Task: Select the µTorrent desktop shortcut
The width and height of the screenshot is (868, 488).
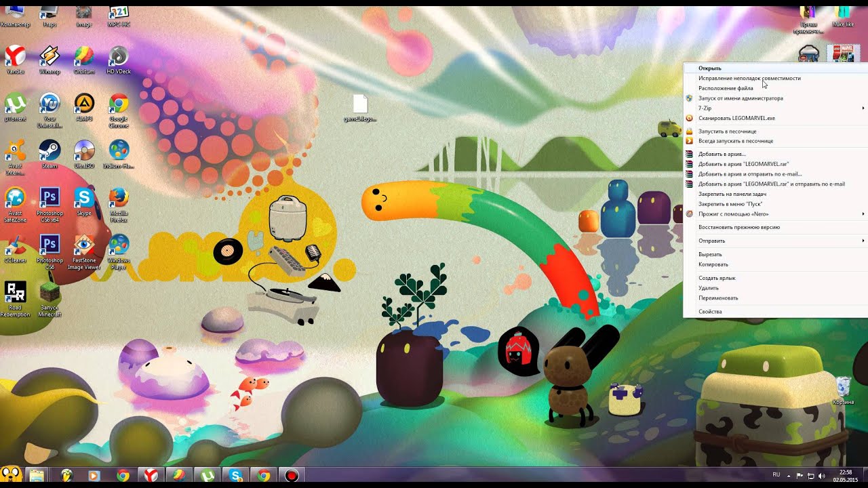Action: [15, 107]
